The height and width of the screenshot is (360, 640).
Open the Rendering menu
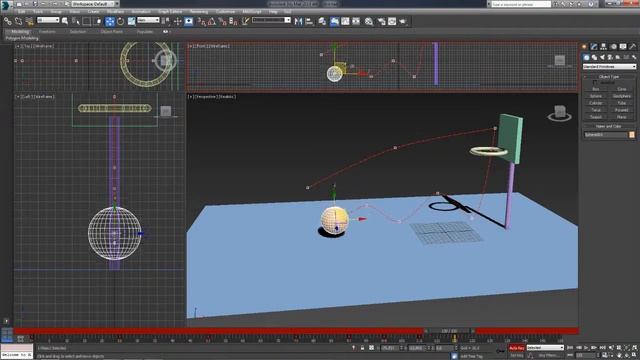pos(199,12)
